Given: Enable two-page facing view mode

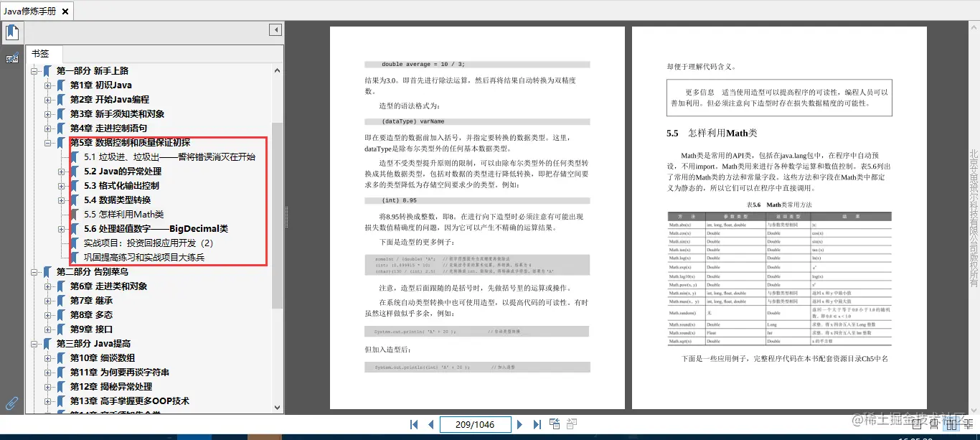Looking at the screenshot, I should coord(951,423).
